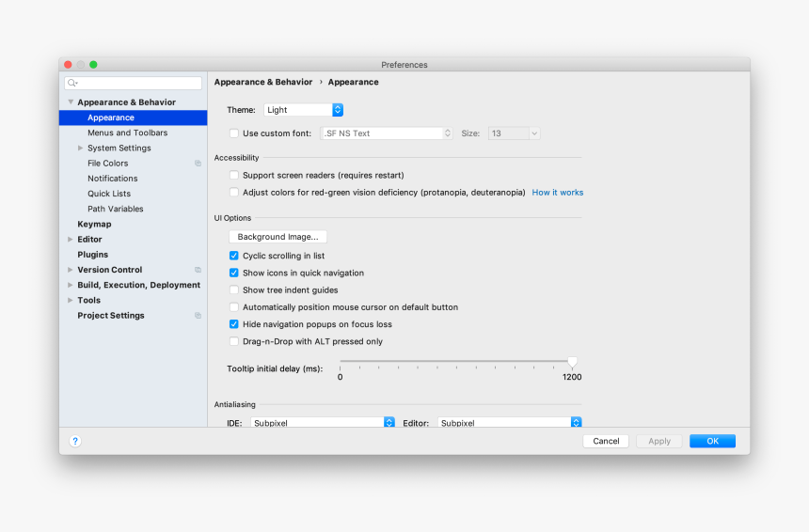Viewport: 809px width, 532px height.
Task: Select the Appearance item in sidebar
Action: point(134,117)
